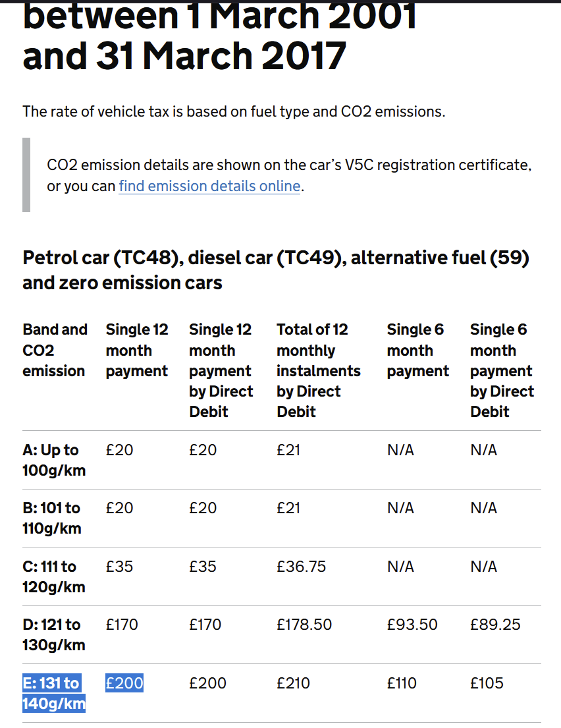Image resolution: width=561 pixels, height=728 pixels.
Task: Select the £178.50 value in band D row
Action: pos(304,625)
